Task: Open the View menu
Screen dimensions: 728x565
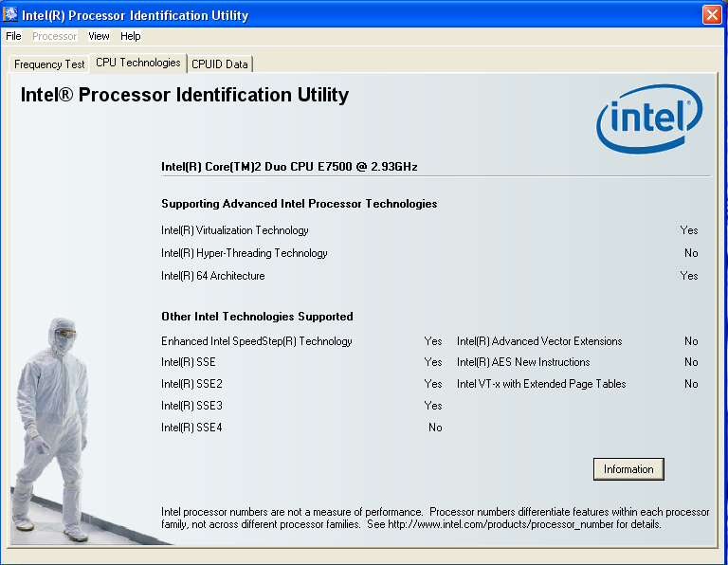Action: coord(99,36)
